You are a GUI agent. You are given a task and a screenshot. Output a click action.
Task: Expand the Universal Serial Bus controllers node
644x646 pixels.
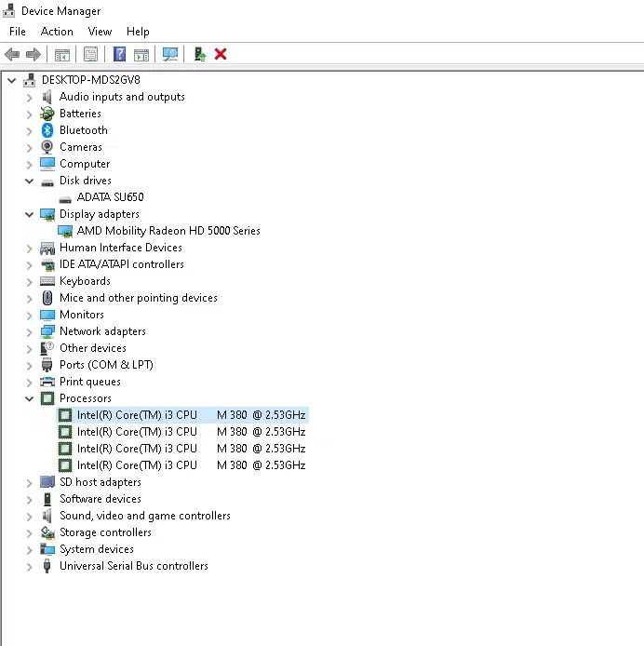[x=29, y=566]
